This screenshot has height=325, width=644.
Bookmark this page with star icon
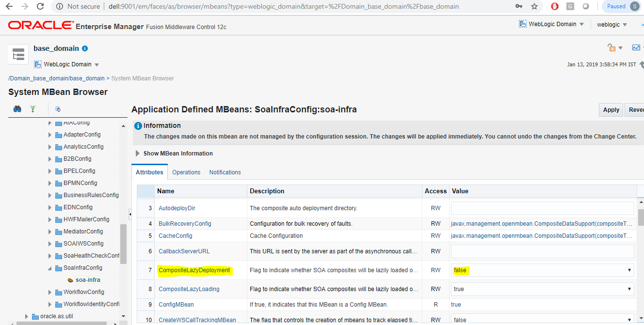click(534, 6)
